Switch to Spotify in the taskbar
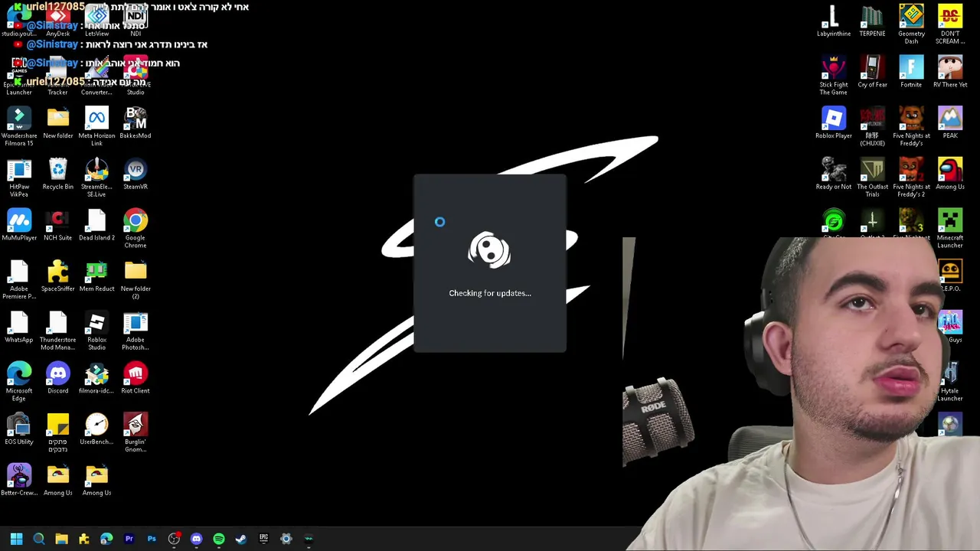 tap(219, 539)
